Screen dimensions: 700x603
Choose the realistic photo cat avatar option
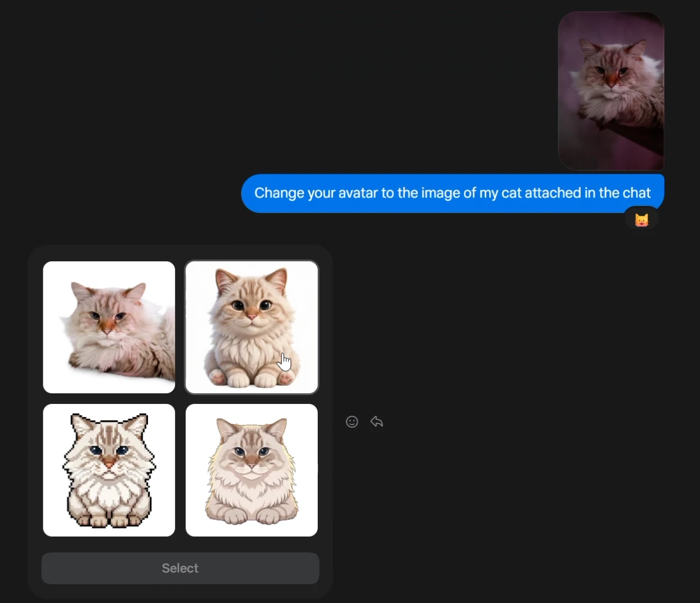(x=109, y=327)
